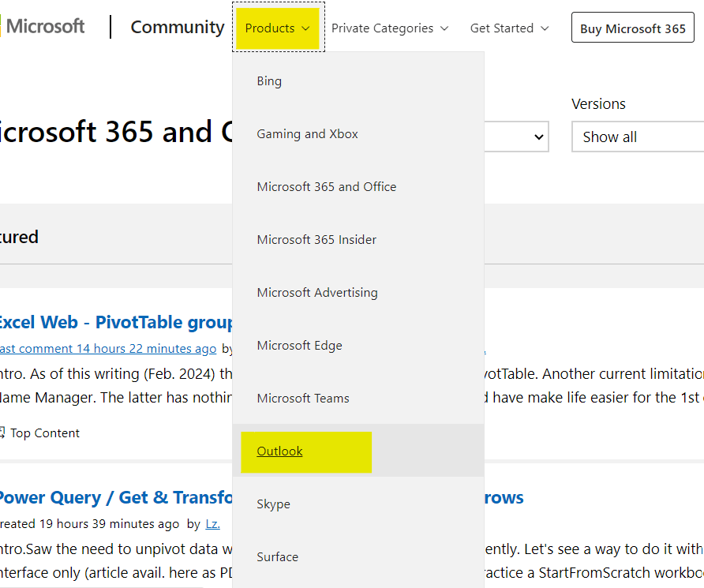Viewport: 704px width, 588px height.
Task: Click the Top Content tag icon
Action: pos(2,433)
